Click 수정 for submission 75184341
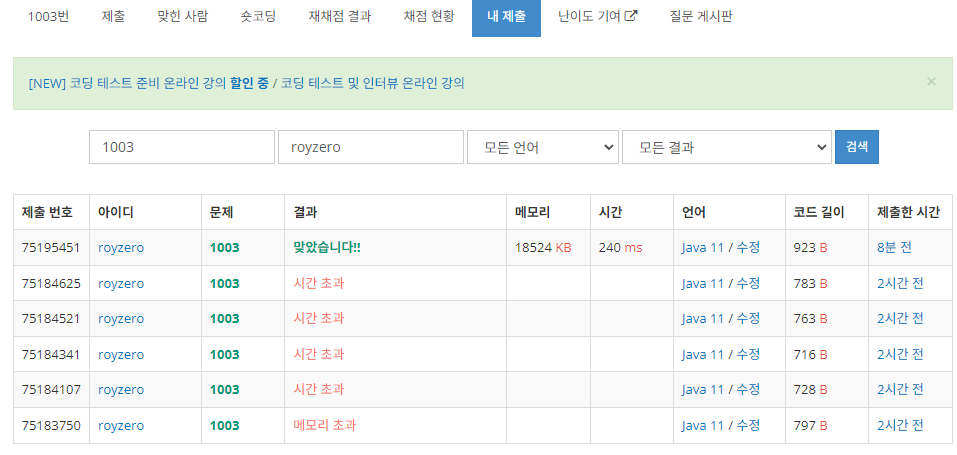Image resolution: width=957 pixels, height=455 pixels. (748, 354)
